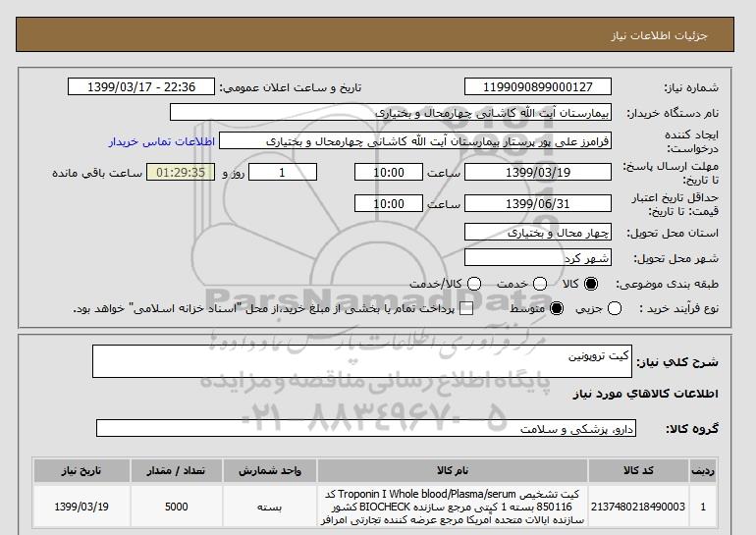Click the price validity date 1399/06/31 field
The width and height of the screenshot is (756, 535).
coord(538,203)
